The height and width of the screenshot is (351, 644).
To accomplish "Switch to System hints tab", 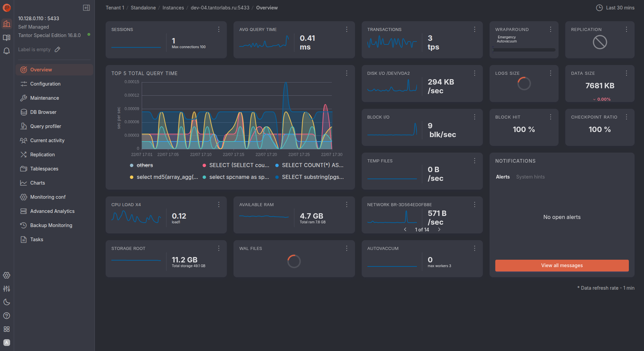I will tap(530, 177).
